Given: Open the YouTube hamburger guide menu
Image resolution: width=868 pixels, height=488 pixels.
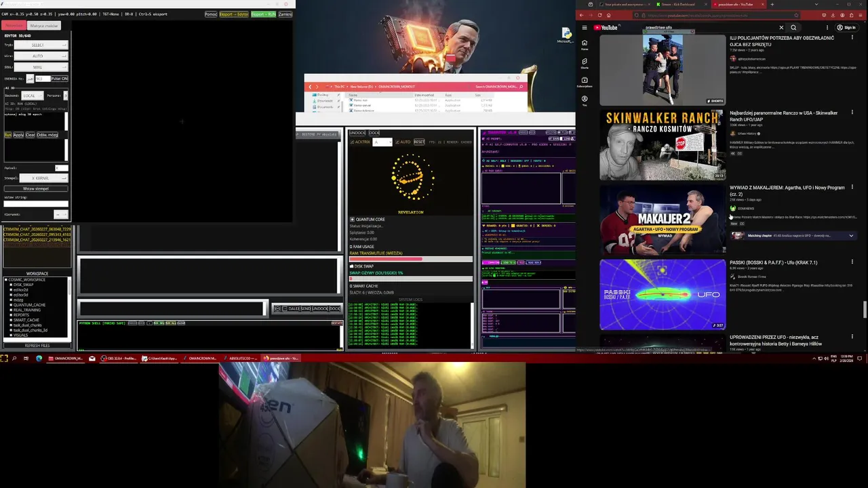Looking at the screenshot, I should click(585, 28).
